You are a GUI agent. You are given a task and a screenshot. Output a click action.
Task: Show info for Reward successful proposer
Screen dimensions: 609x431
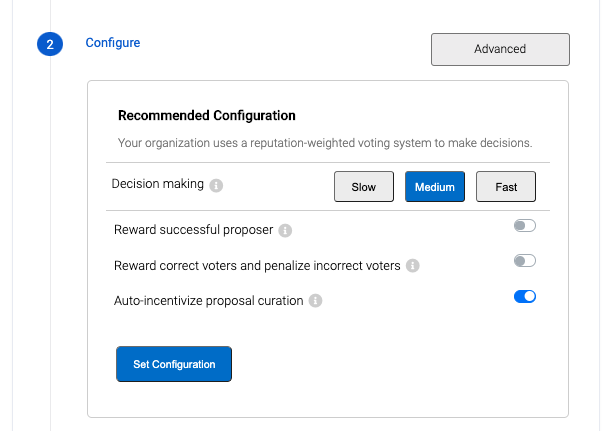coord(285,231)
